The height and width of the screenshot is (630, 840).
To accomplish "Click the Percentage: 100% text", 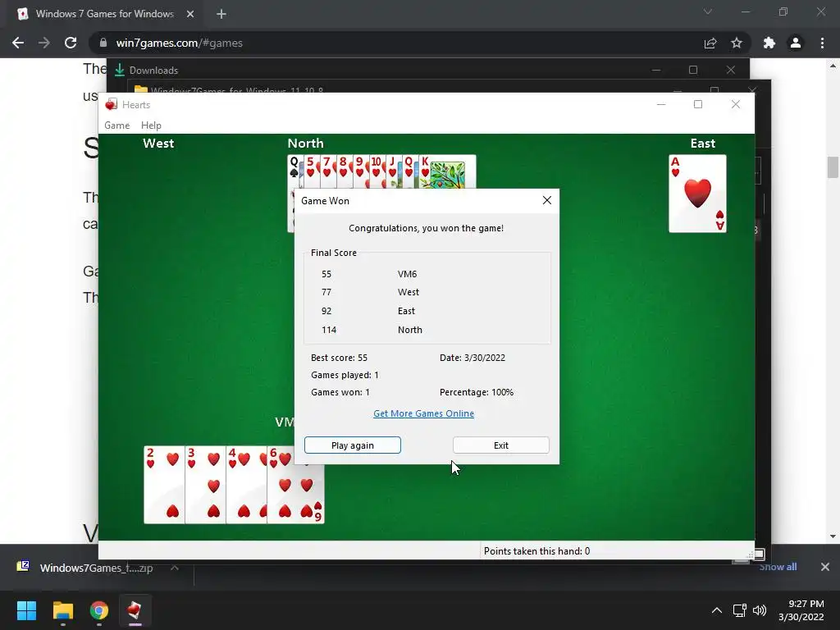I will [x=477, y=392].
